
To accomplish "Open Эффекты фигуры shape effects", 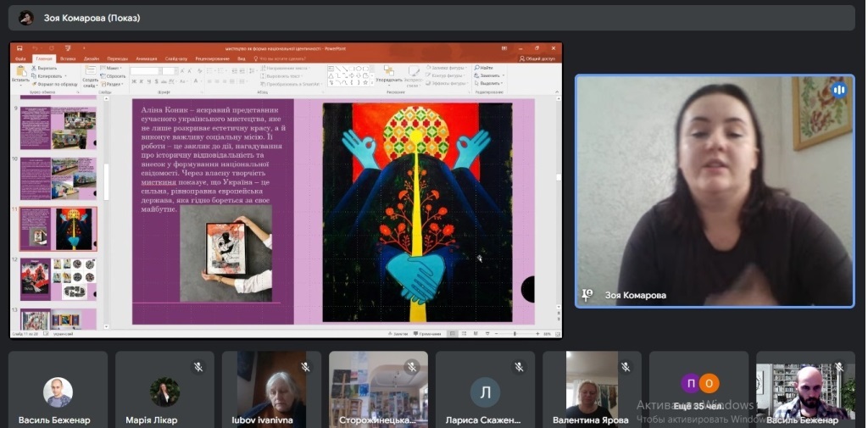I will coord(447,84).
